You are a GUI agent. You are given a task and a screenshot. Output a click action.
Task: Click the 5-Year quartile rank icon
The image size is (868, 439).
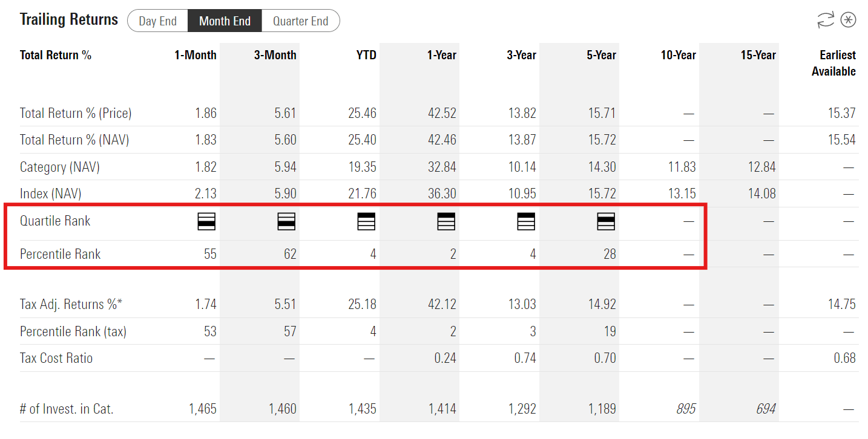[x=606, y=221]
